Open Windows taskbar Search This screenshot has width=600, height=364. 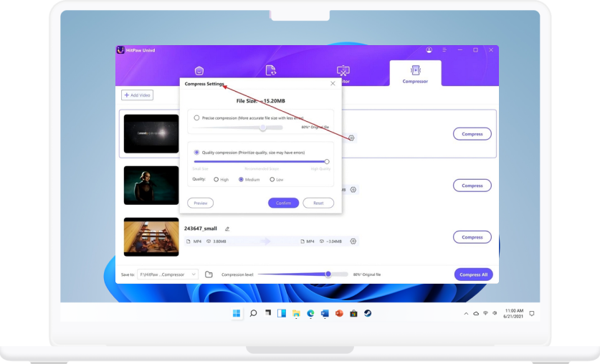tap(253, 314)
